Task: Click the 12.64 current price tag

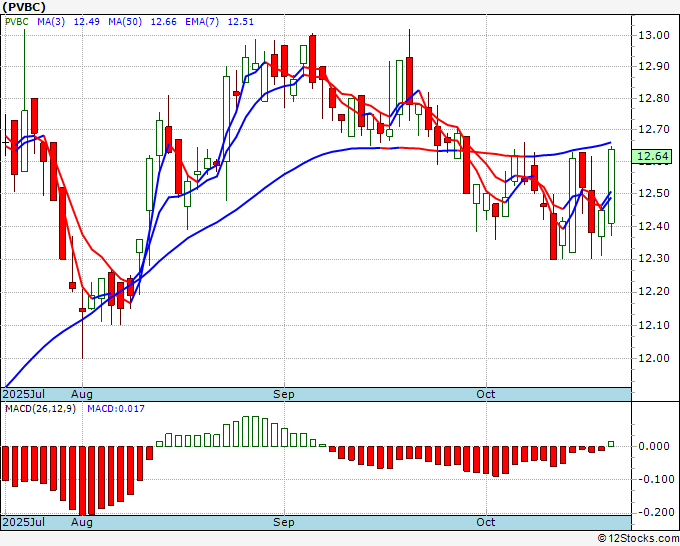Action: coord(652,156)
